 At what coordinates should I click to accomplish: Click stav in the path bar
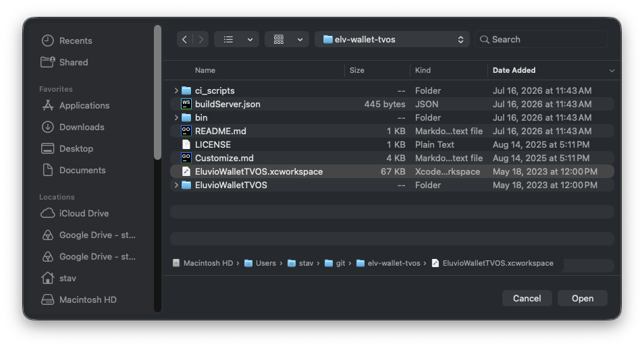pyautogui.click(x=300, y=263)
